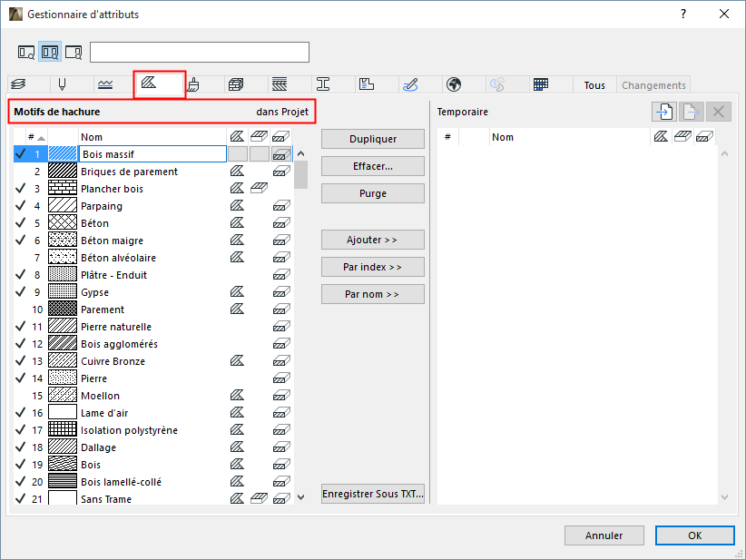Image resolution: width=746 pixels, height=560 pixels.
Task: Select the Briques de parement row
Action: pyautogui.click(x=152, y=172)
